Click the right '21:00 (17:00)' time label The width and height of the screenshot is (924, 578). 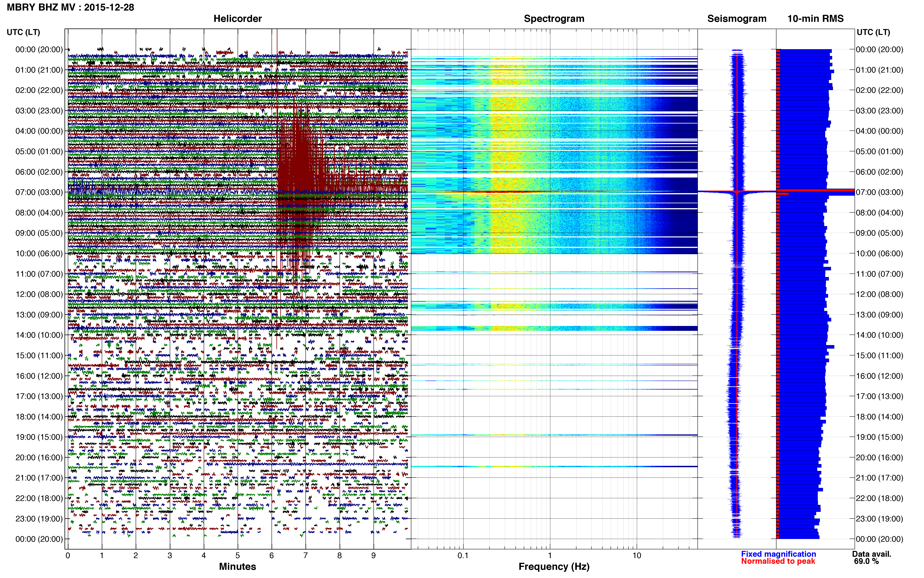pyautogui.click(x=879, y=478)
